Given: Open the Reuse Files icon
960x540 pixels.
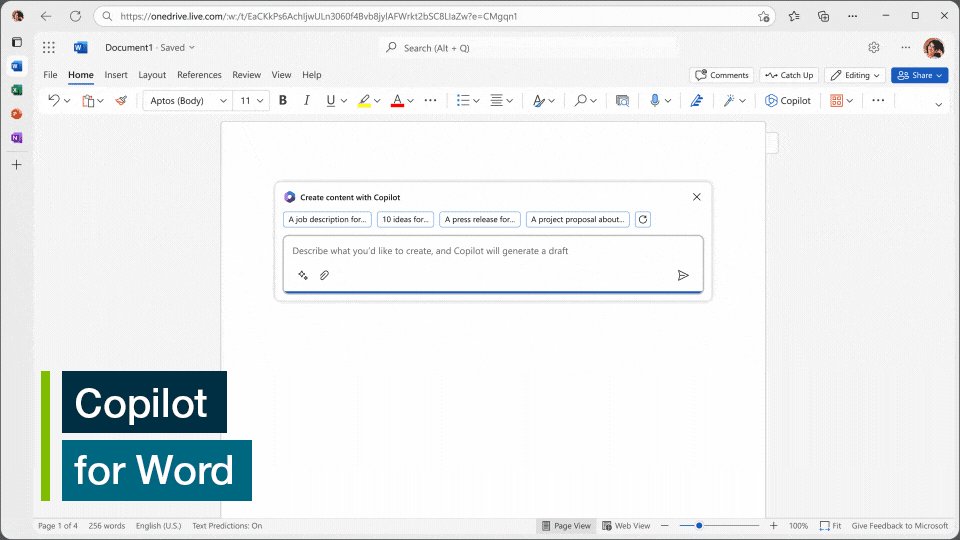Looking at the screenshot, I should [622, 100].
